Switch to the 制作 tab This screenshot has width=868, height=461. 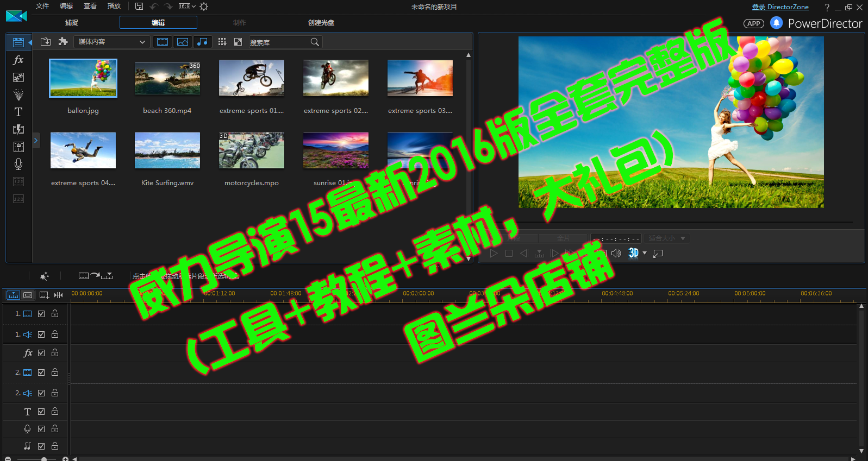(240, 22)
